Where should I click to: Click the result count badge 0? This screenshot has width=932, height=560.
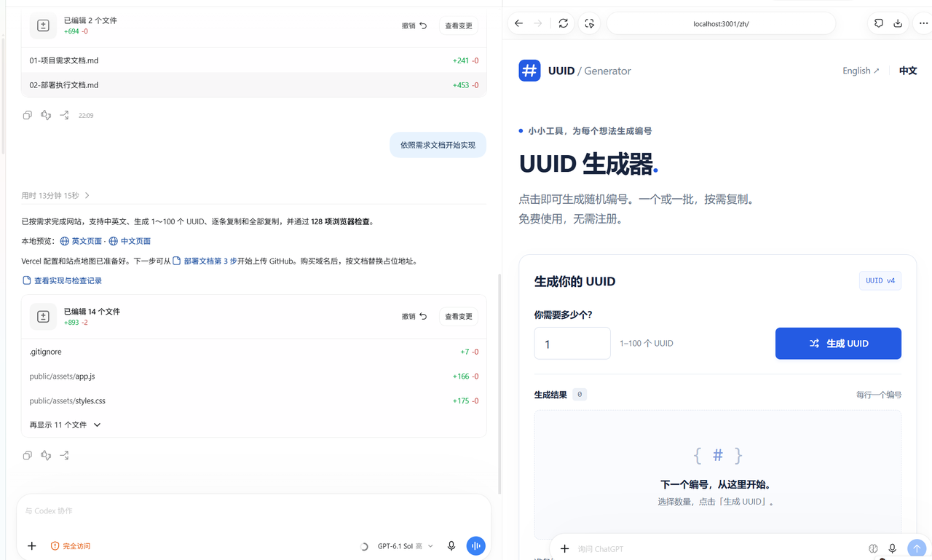pos(580,395)
